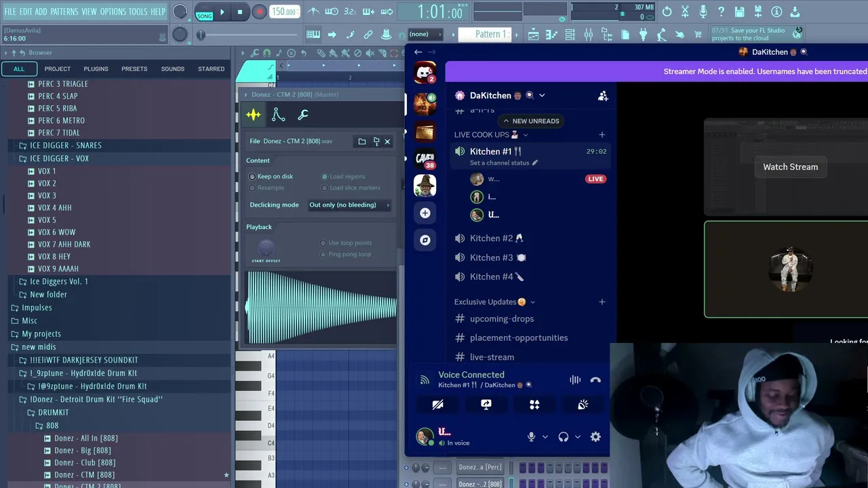868x488 pixels.
Task: Enable the Resample option
Action: (252, 188)
